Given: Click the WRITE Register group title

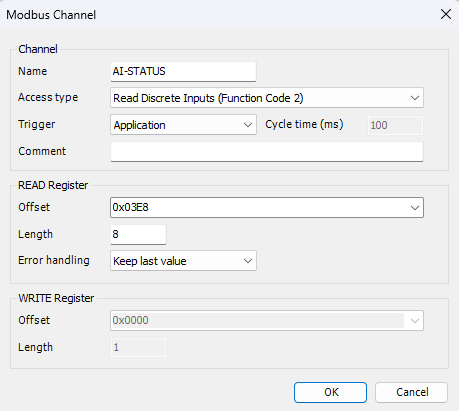Looking at the screenshot, I should pos(56,298).
